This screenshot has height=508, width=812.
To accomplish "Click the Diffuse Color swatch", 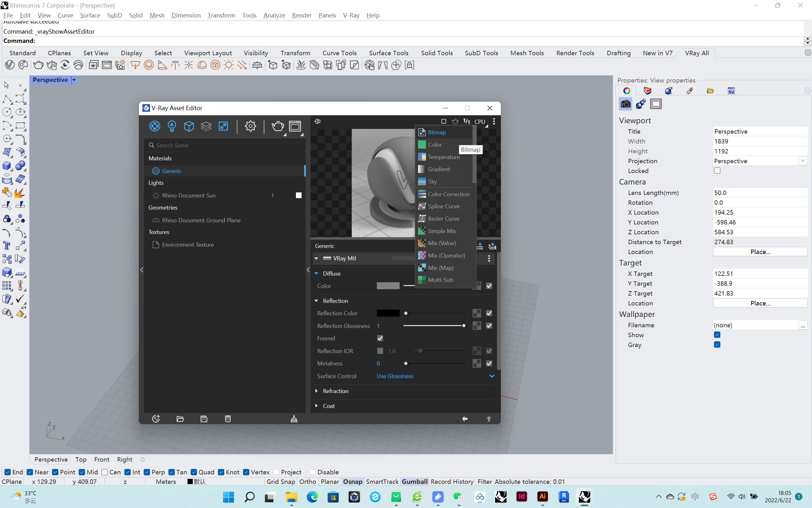I will 388,286.
